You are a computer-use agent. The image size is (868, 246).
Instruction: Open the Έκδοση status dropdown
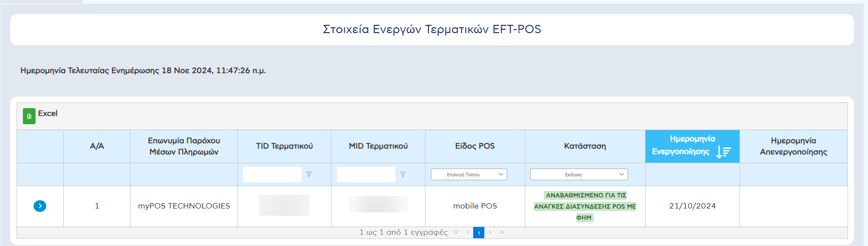click(x=579, y=174)
